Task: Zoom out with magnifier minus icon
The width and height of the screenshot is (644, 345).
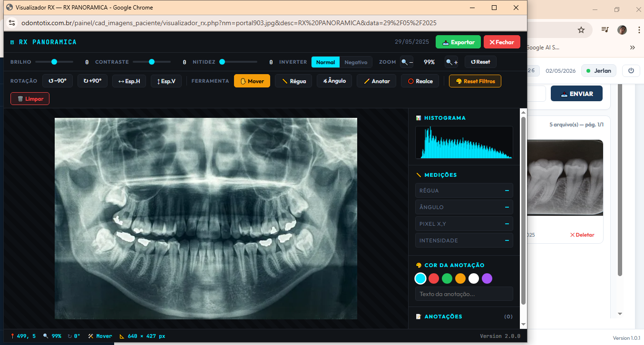Action: 407,62
